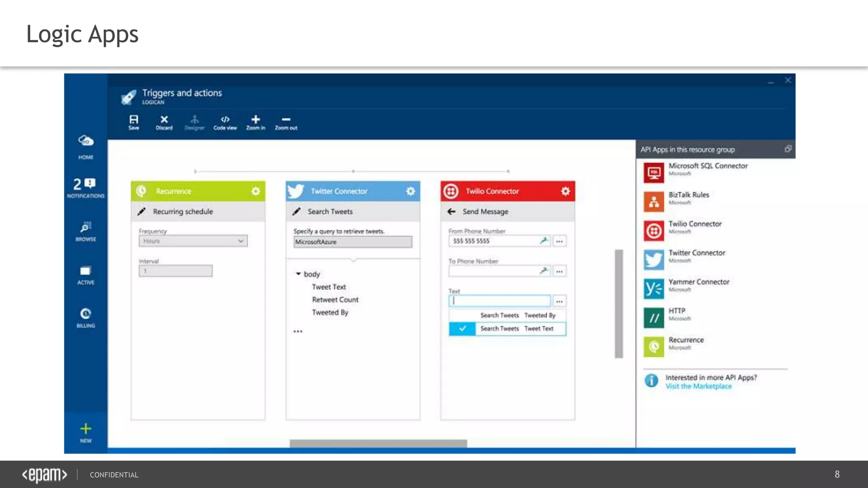Open ellipsis menu for Text field

coord(559,301)
